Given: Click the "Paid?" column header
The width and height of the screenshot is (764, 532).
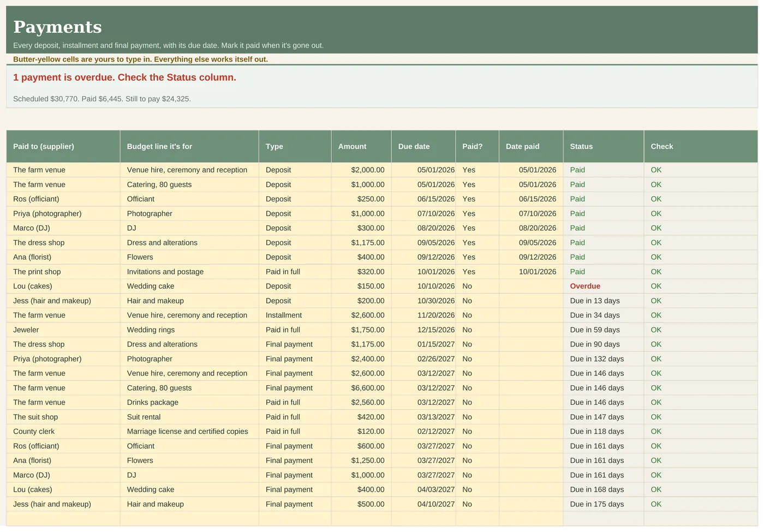Looking at the screenshot, I should [477, 146].
